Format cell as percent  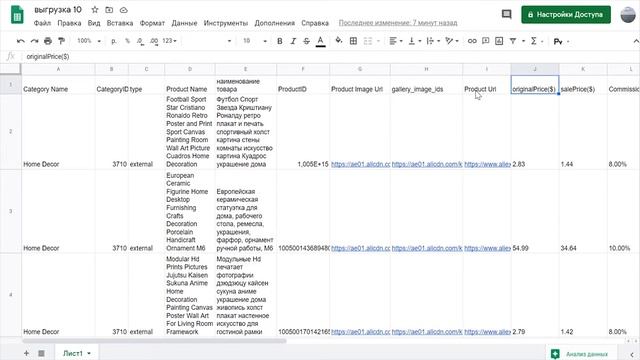[127, 41]
